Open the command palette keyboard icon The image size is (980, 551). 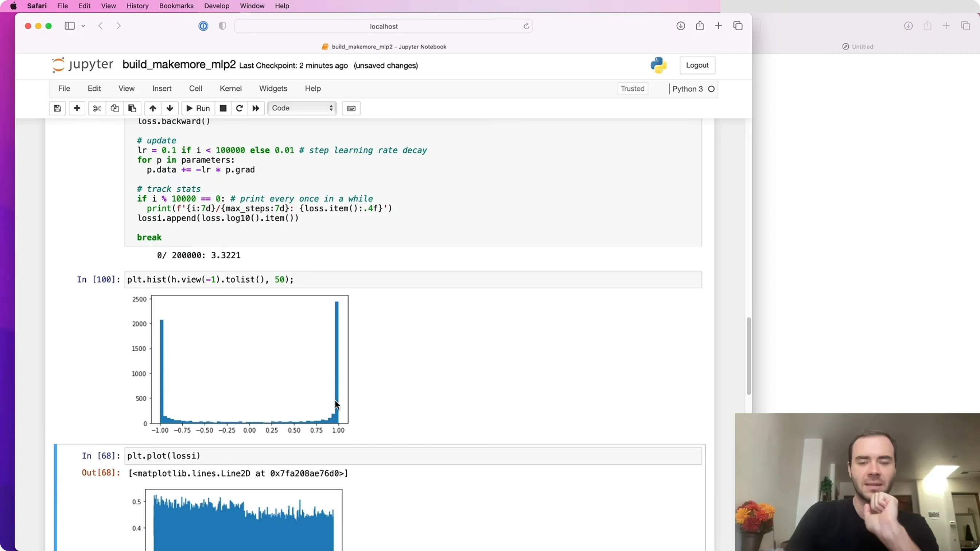351,108
